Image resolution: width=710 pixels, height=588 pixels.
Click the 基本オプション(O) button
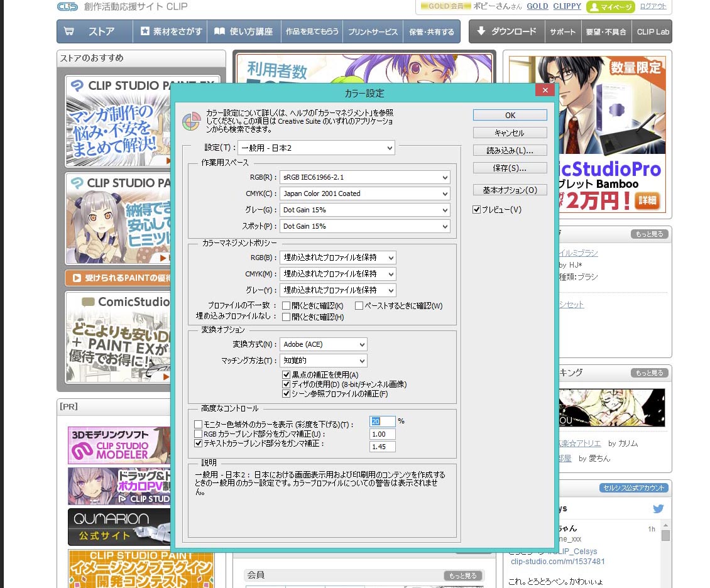point(510,190)
